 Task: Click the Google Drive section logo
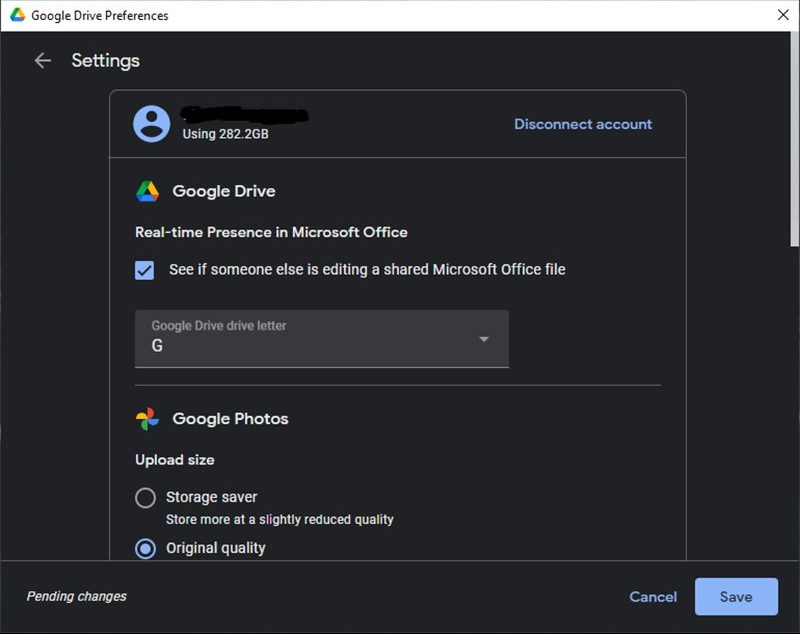click(x=147, y=191)
